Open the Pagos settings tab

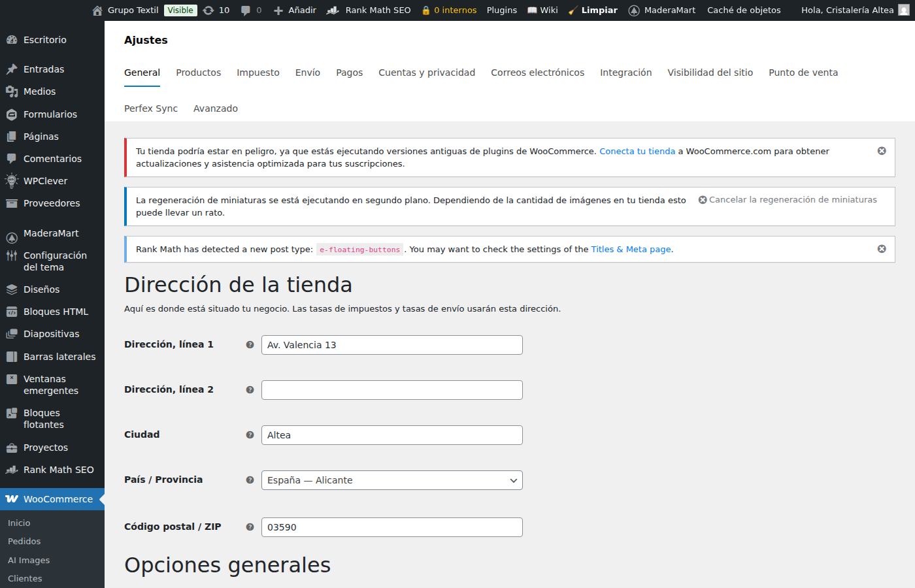(x=349, y=73)
